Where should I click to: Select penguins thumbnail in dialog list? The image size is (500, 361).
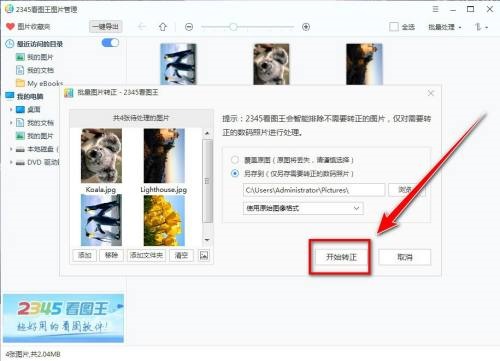(x=101, y=220)
